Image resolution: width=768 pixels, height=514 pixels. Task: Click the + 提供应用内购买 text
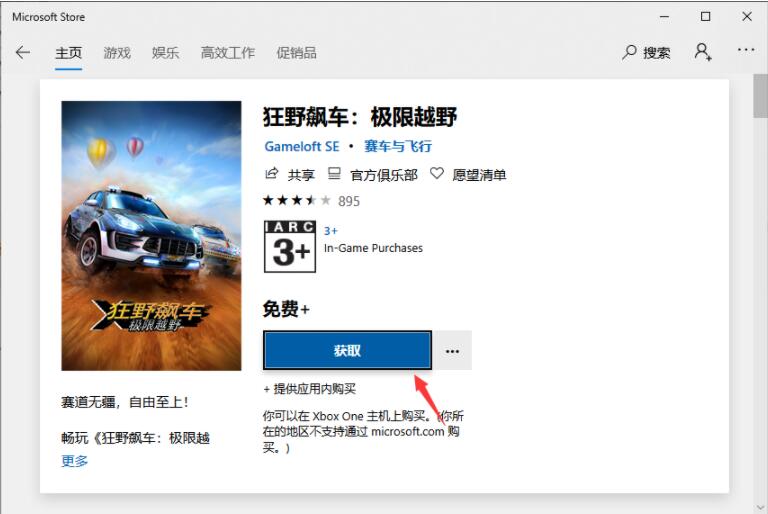(310, 389)
